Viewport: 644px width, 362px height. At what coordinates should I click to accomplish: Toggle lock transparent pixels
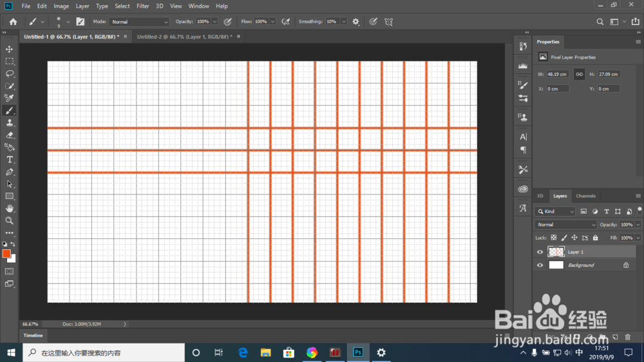click(x=554, y=238)
